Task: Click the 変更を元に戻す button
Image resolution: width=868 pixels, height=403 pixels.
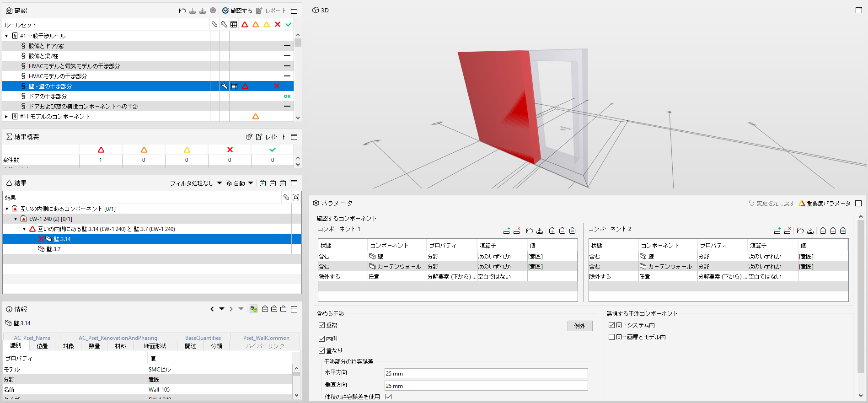Action: coord(772,203)
